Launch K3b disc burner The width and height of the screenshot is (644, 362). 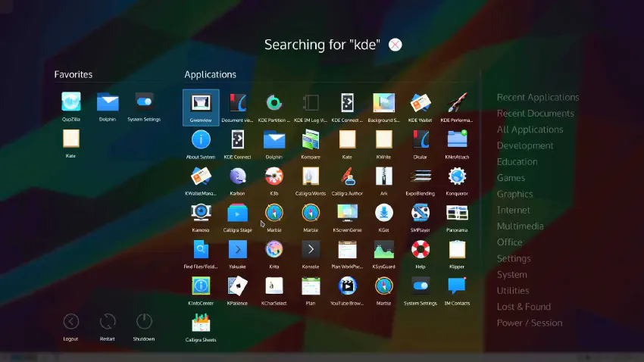pos(274,180)
